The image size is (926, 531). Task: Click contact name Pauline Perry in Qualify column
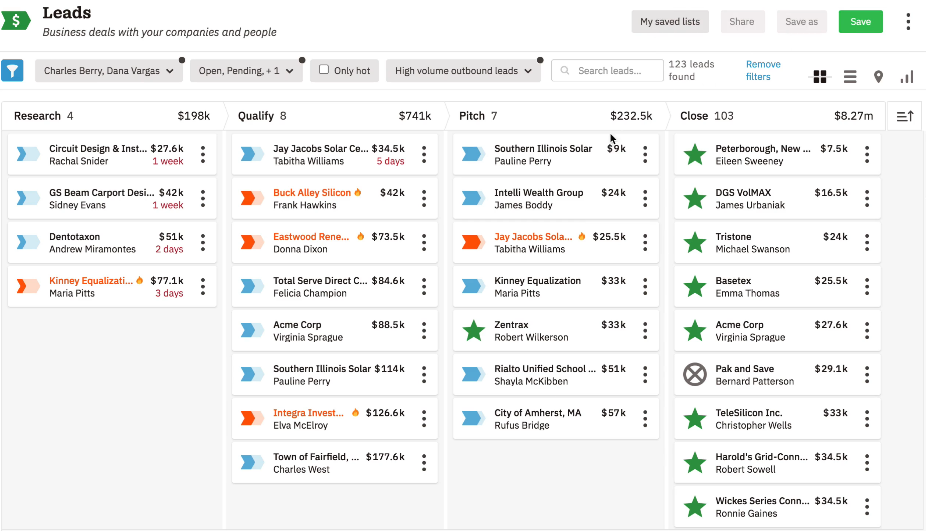click(x=301, y=382)
